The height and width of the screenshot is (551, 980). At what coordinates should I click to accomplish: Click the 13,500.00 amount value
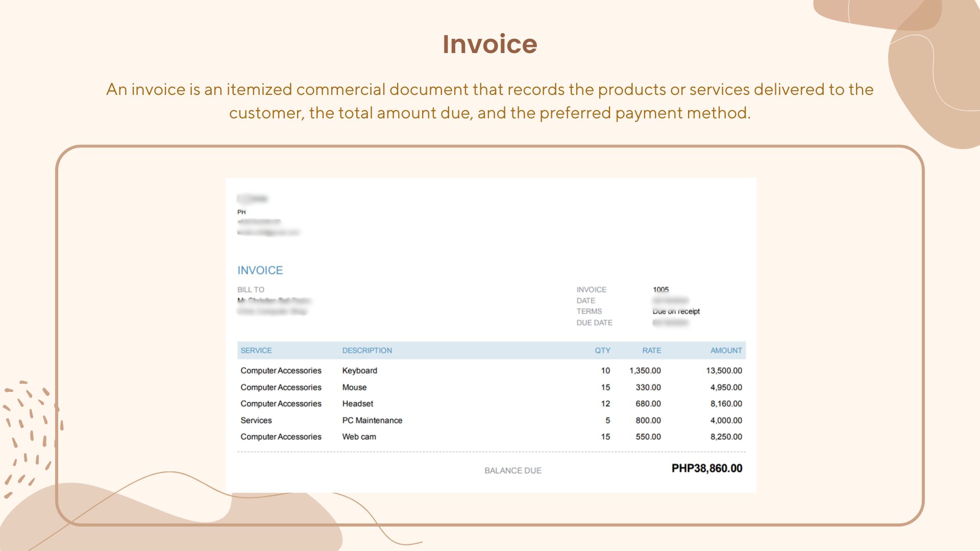tap(724, 371)
